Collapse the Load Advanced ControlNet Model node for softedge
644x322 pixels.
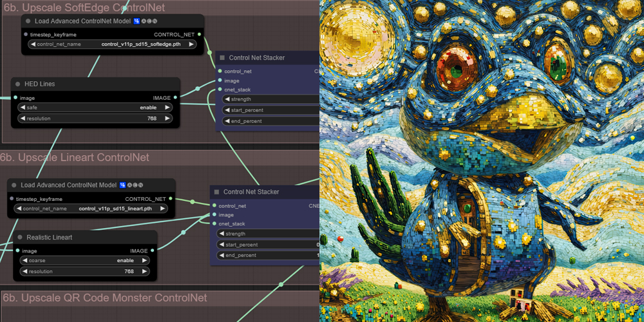pyautogui.click(x=28, y=21)
